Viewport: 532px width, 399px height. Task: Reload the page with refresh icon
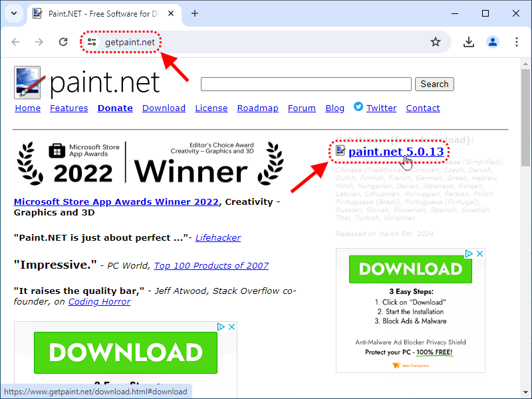point(63,42)
